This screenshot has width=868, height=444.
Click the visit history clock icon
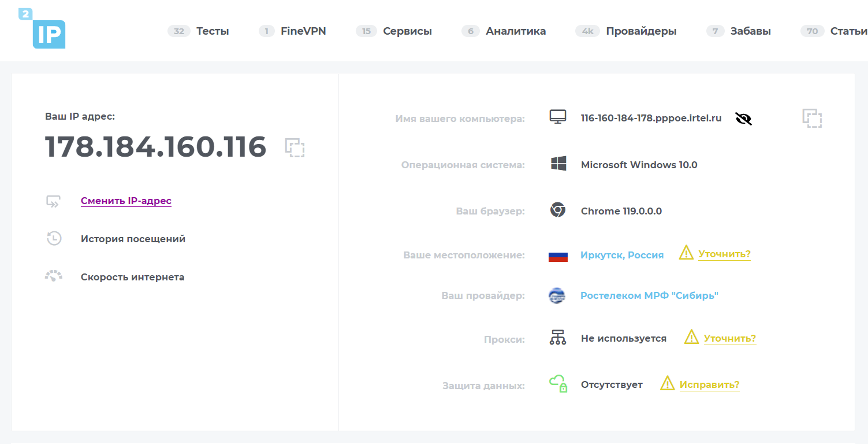(x=54, y=238)
